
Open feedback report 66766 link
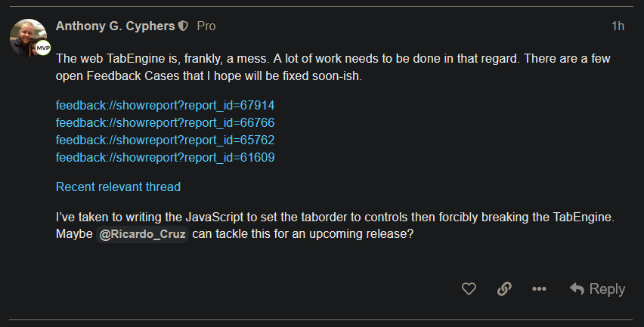165,122
